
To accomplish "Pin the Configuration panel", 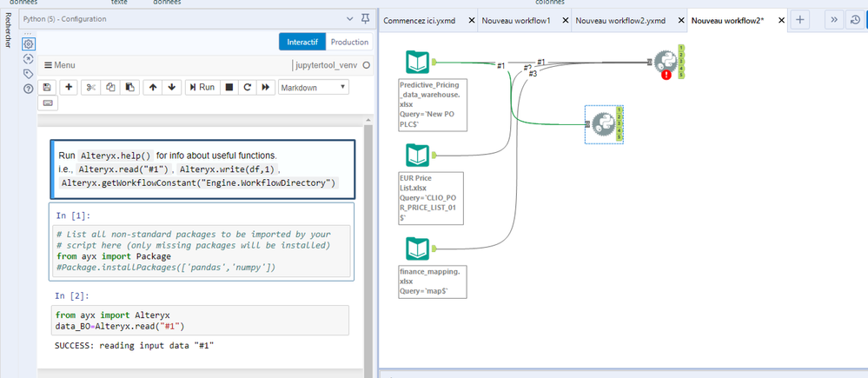I will point(365,19).
